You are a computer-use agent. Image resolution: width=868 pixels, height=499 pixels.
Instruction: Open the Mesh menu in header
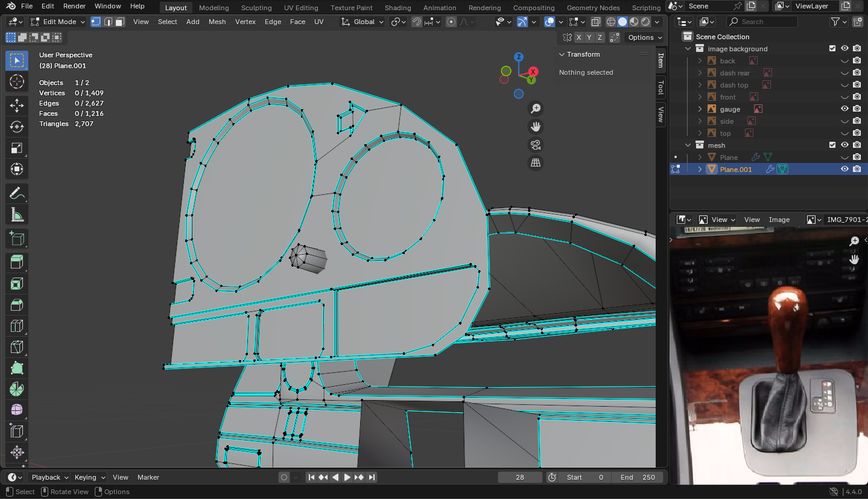pos(217,22)
